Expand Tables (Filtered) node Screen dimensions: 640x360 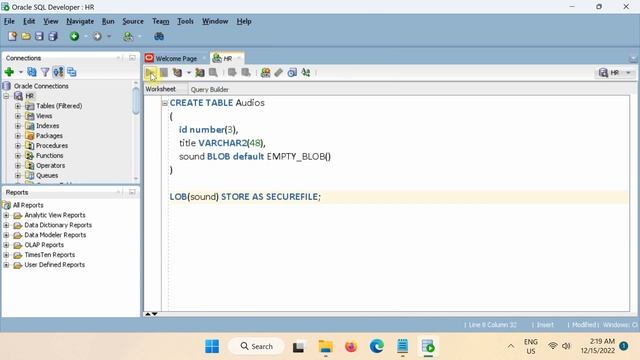18,106
